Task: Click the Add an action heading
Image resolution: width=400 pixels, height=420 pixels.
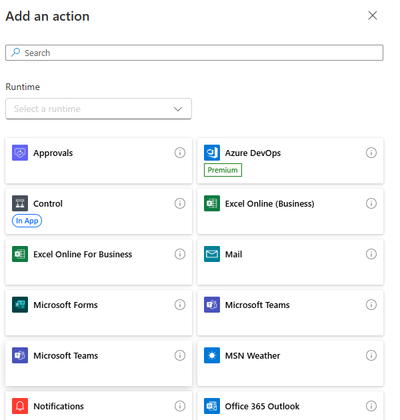Action: [48, 16]
